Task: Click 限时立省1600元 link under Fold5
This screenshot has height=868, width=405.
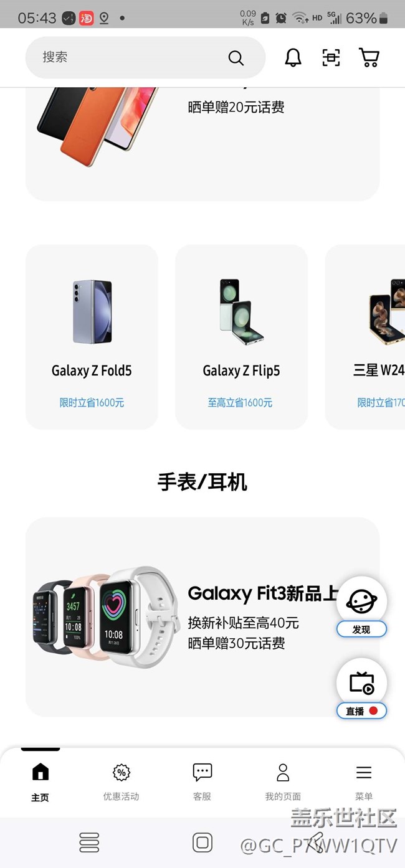Action: [x=92, y=403]
